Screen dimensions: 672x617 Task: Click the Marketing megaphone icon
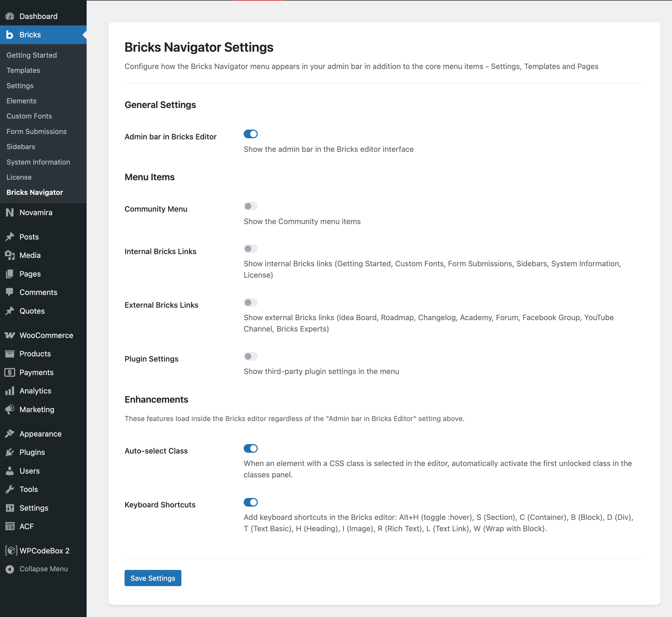(x=10, y=409)
